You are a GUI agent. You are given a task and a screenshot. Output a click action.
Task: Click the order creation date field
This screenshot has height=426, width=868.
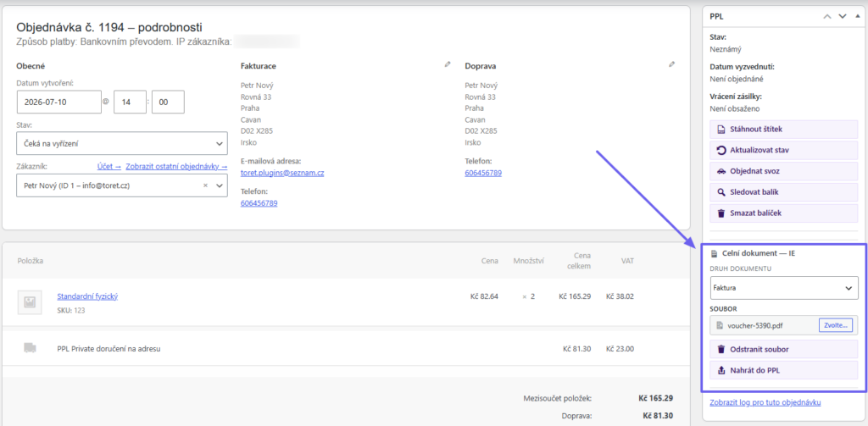[x=59, y=102]
